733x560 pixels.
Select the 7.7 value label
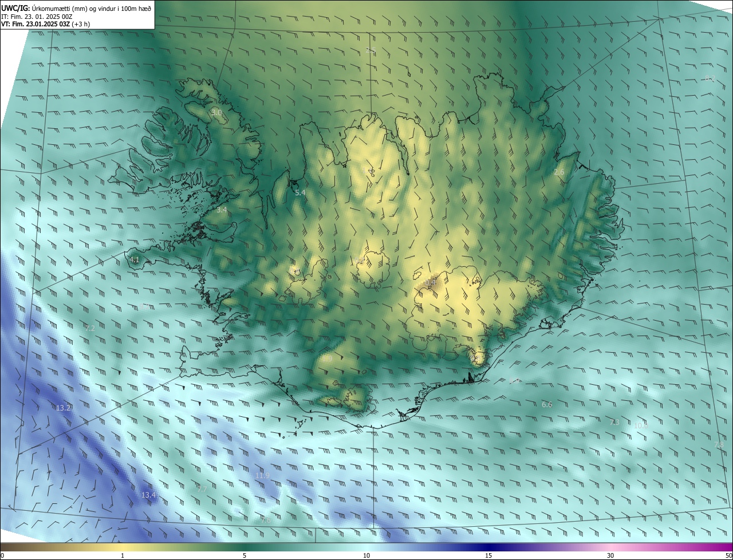coord(202,489)
